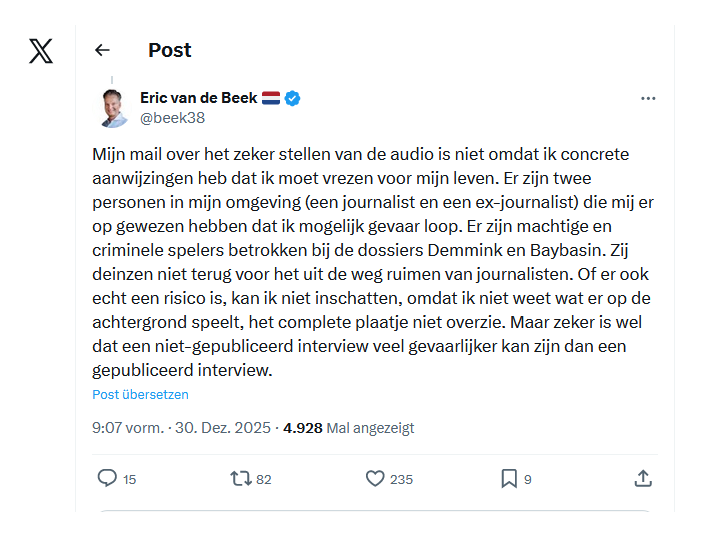
Task: Click the X logo icon
Action: (x=41, y=51)
